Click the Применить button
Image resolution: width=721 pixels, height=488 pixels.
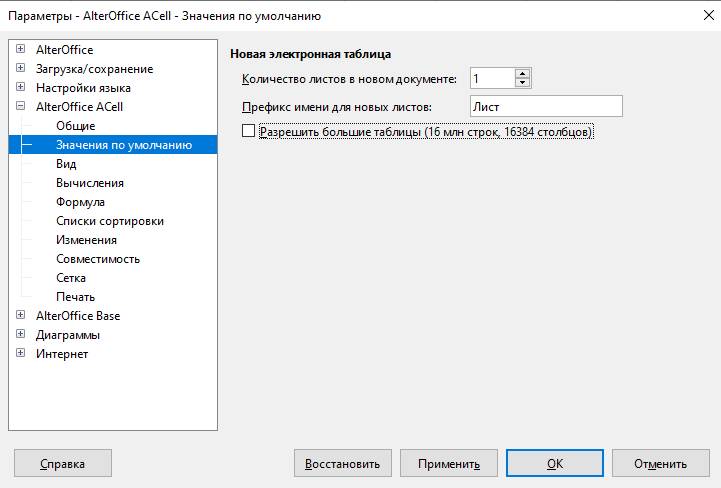[449, 463]
